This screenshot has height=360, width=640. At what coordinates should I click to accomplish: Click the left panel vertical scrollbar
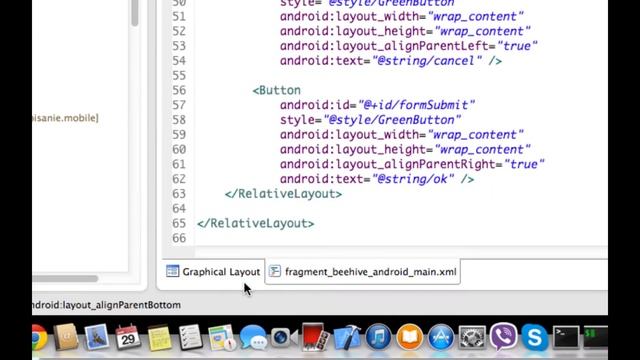(x=134, y=13)
